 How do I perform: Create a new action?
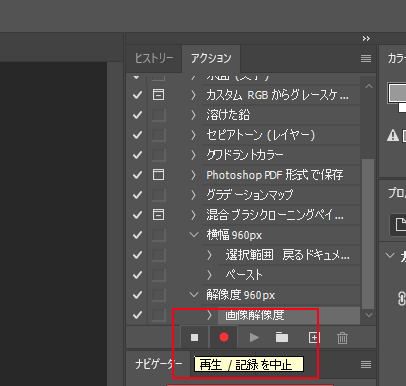pyautogui.click(x=314, y=338)
